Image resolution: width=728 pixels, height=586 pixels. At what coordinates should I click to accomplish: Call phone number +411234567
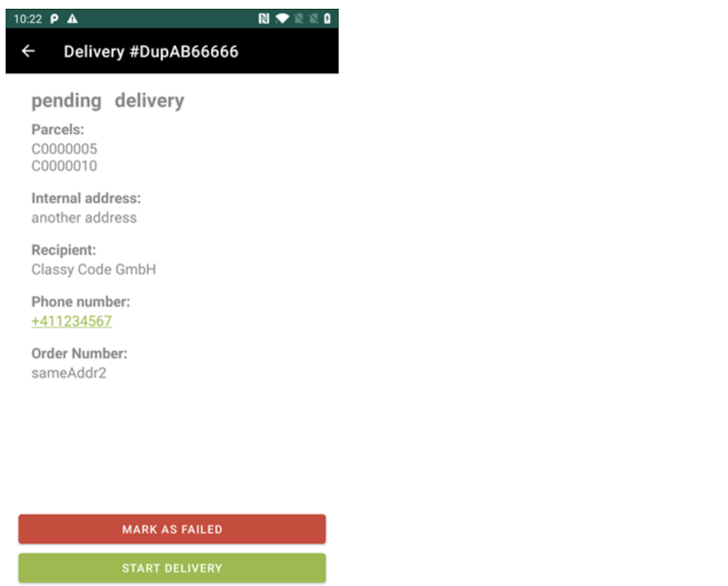tap(72, 322)
